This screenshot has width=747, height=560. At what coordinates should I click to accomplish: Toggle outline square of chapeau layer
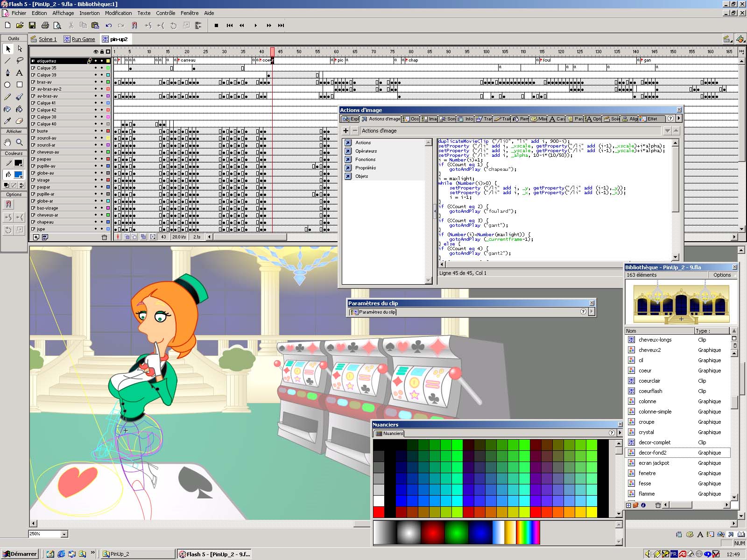click(x=108, y=222)
